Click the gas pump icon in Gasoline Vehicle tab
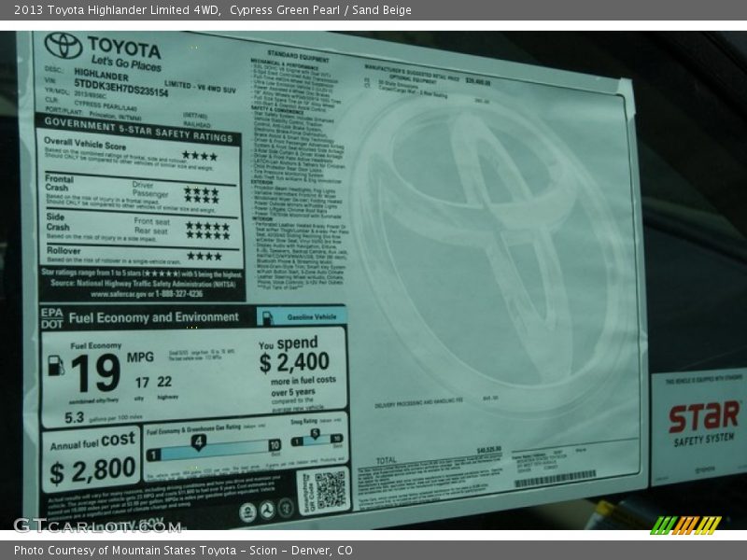This screenshot has height=560, width=747. (267, 317)
